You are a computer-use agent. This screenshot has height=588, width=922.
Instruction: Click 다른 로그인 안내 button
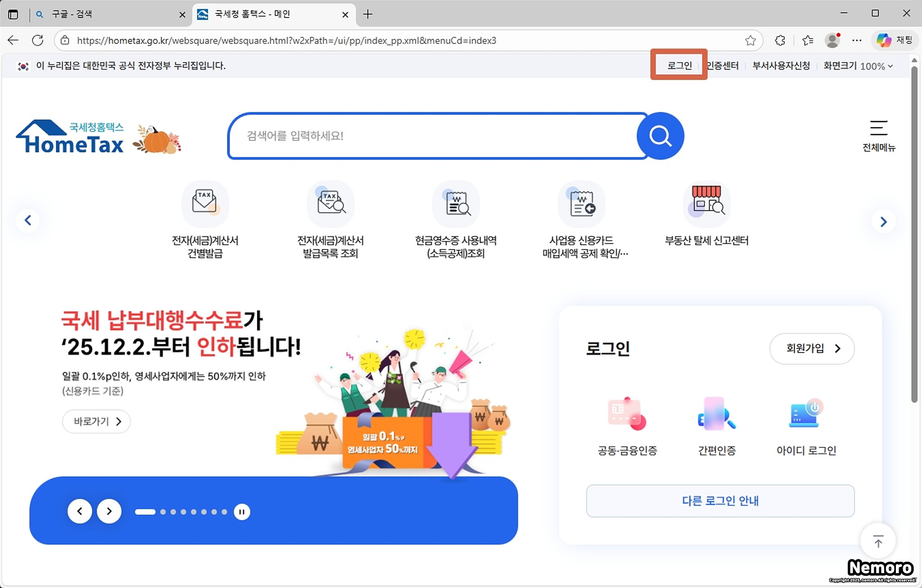coord(720,501)
